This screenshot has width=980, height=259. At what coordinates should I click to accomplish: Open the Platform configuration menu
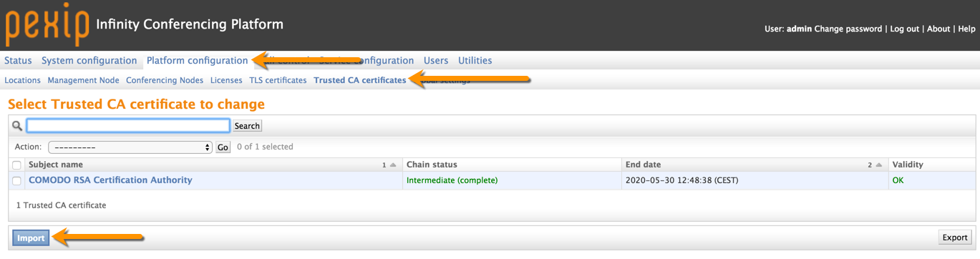197,61
